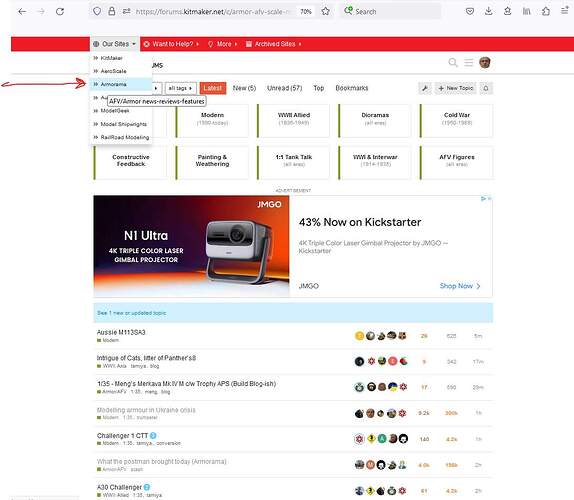Bookmark this page with the star icon
574x500 pixels.
(x=325, y=11)
